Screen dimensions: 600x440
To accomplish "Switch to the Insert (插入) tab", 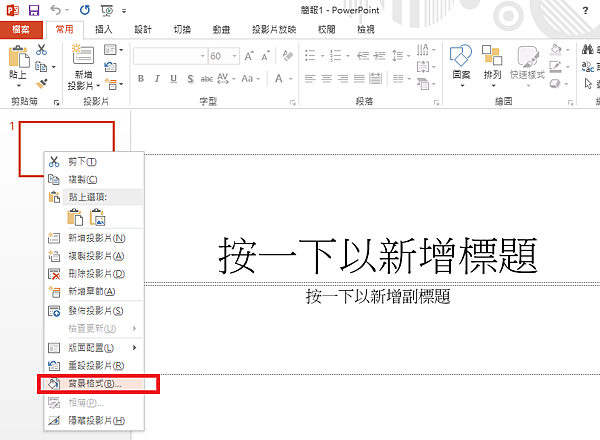I will [103, 29].
